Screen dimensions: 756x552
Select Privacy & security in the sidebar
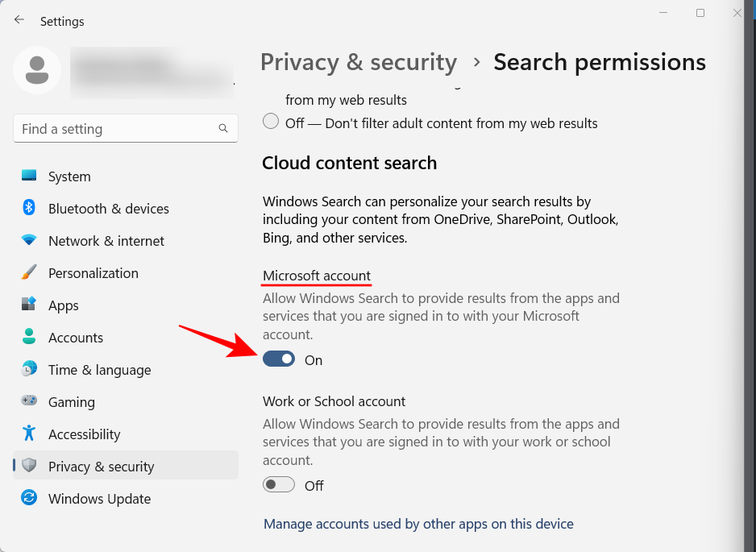click(x=101, y=466)
